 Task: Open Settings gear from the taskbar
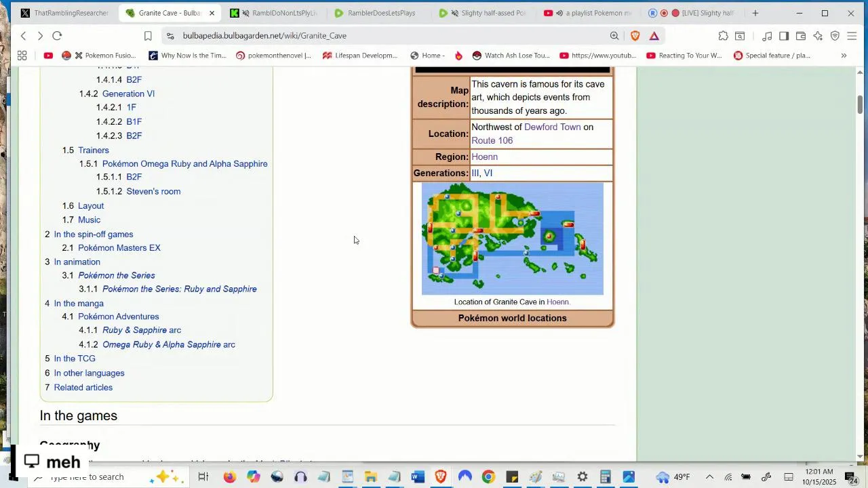point(582,477)
